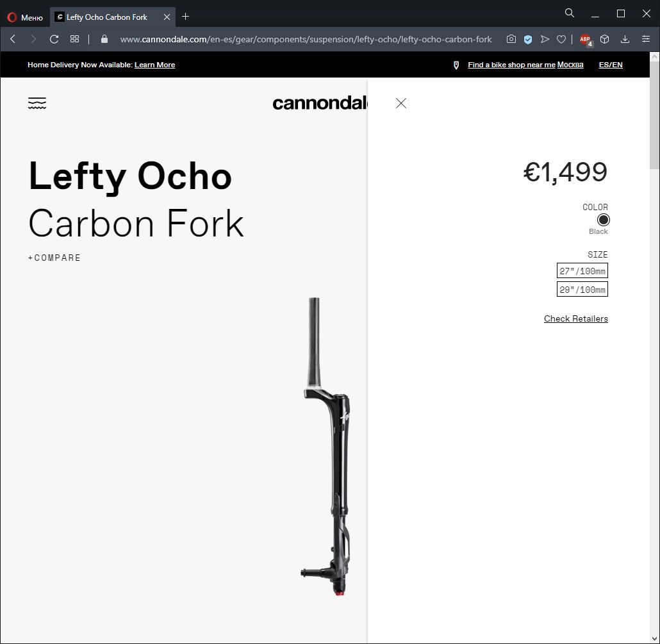Click the Opera snapshot camera icon
660x644 pixels.
[511, 39]
